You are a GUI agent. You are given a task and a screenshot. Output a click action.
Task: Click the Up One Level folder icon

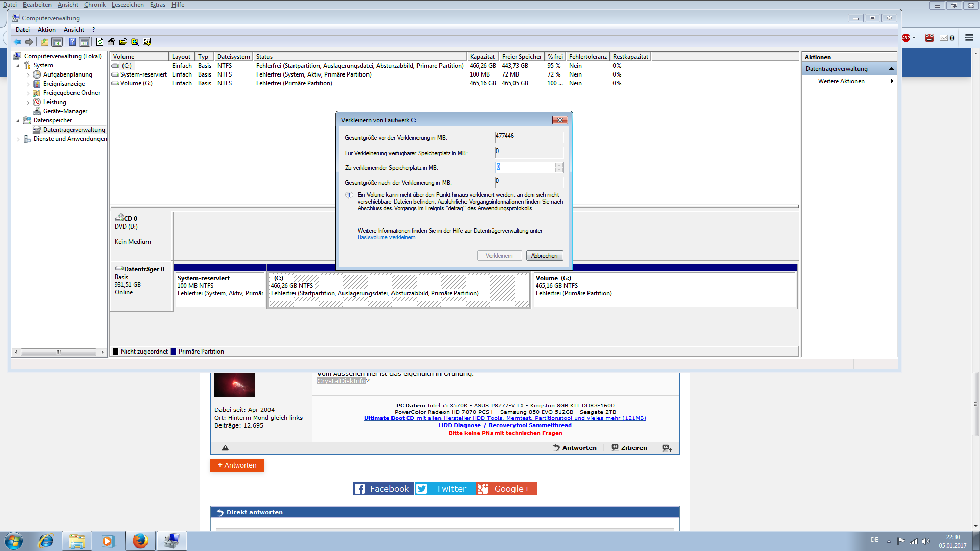[45, 42]
